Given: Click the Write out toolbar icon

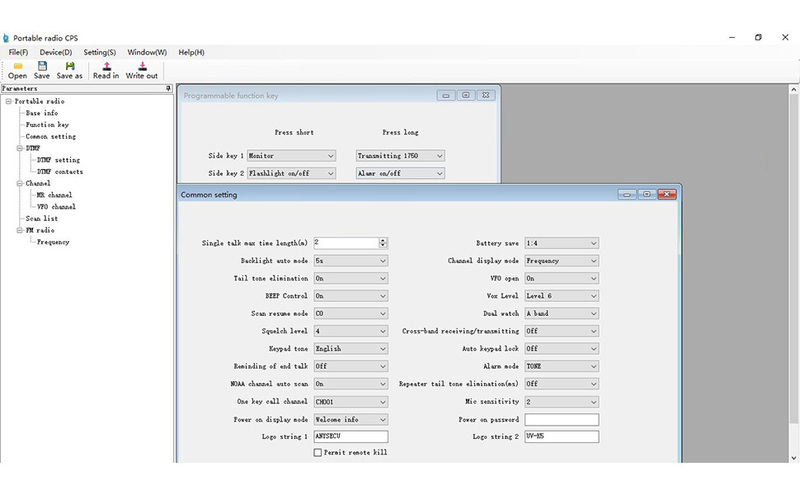Looking at the screenshot, I should coord(142,66).
